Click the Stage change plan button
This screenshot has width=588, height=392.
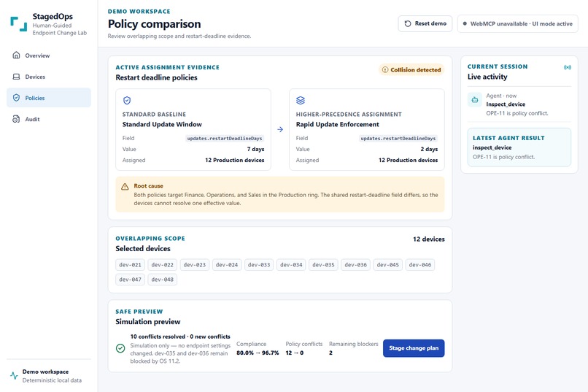click(414, 348)
